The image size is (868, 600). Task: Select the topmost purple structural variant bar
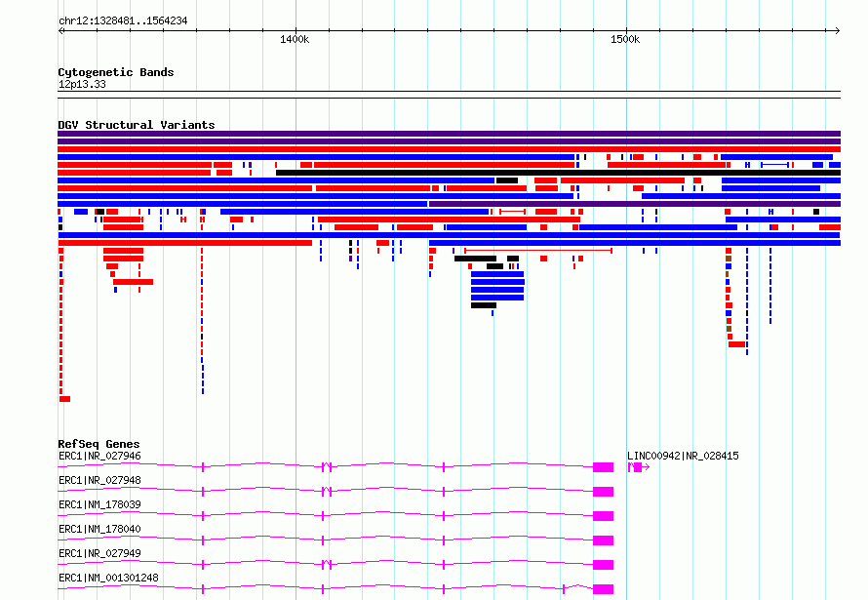click(x=449, y=134)
